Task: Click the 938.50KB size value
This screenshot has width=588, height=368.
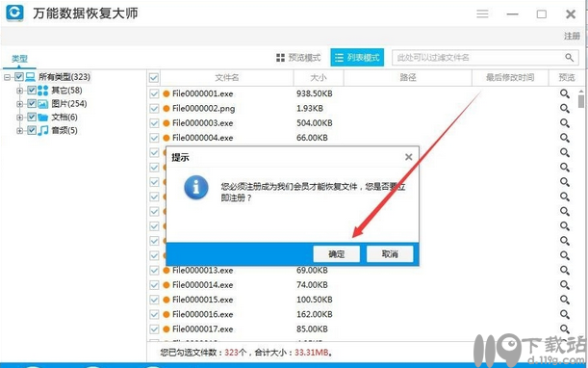Action: (x=315, y=93)
